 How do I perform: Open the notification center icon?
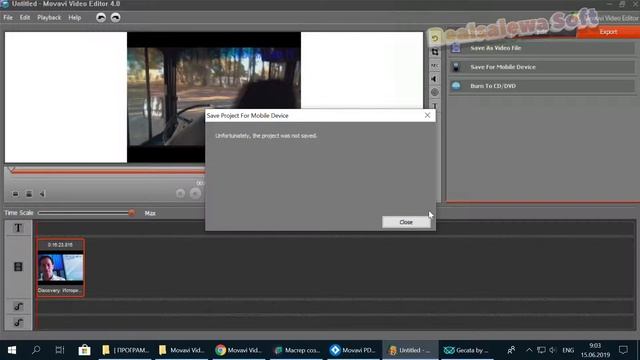(623, 350)
